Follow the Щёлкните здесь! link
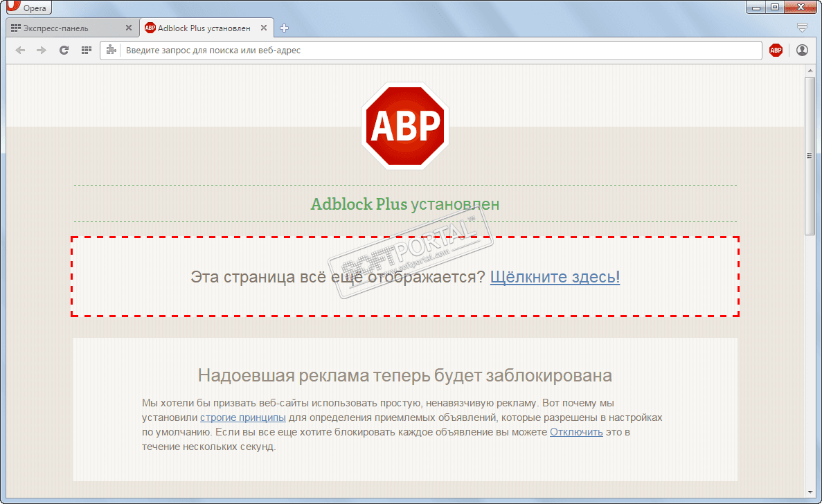Viewport: 822px width, 504px height. coord(555,277)
